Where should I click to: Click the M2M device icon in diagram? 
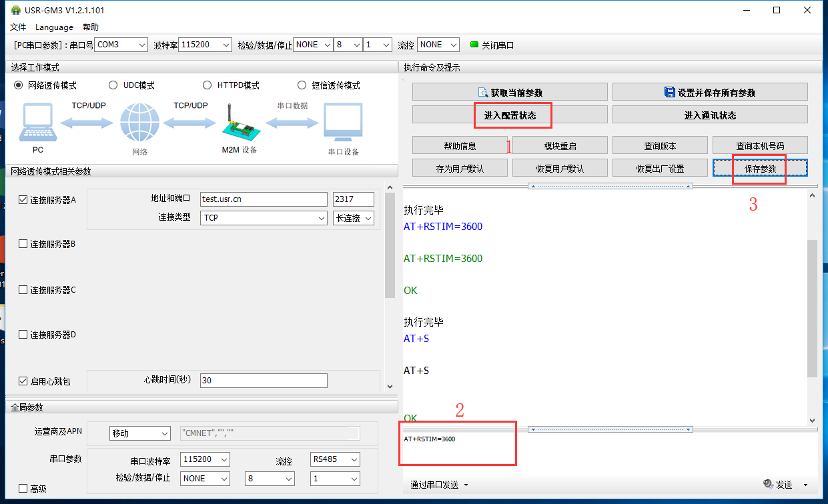click(x=239, y=124)
